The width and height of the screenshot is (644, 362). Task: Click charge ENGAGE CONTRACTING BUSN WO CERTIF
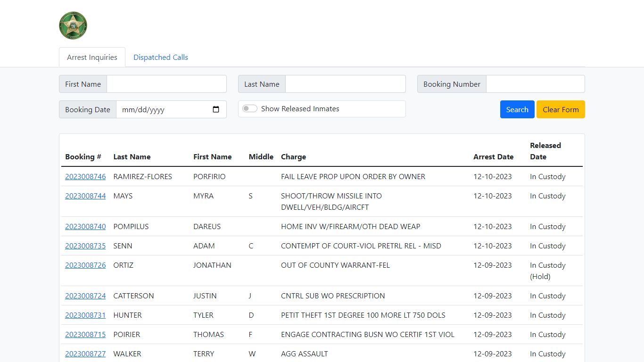(368, 335)
